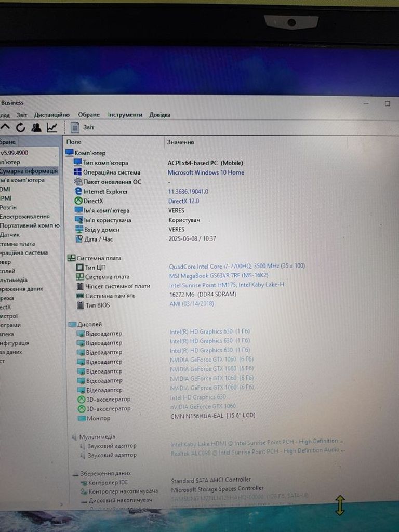
Task: Click the Дата / Час clock icon
Action: (79, 239)
